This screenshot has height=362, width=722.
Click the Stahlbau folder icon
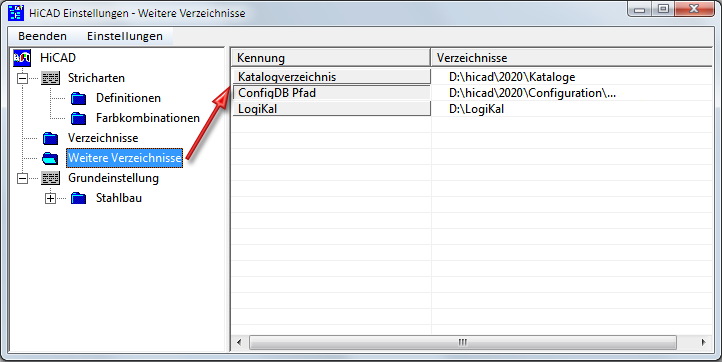click(78, 199)
